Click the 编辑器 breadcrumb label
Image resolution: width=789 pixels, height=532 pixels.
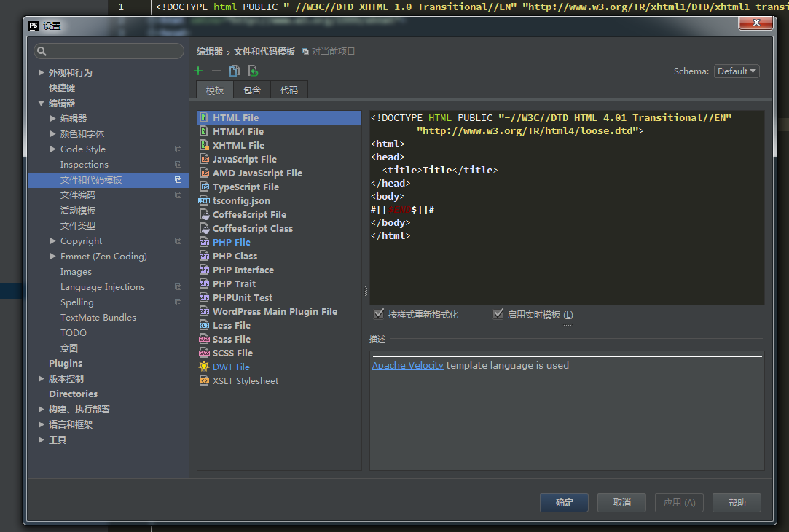pos(209,51)
